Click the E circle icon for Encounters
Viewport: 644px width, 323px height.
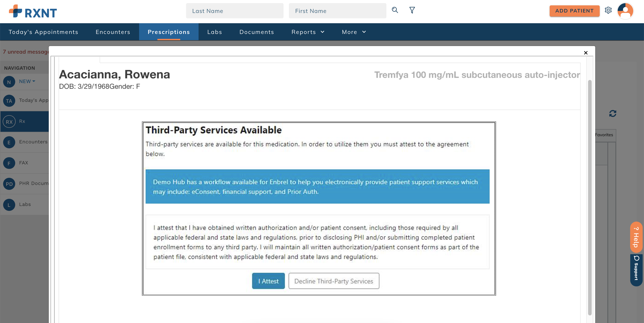coord(9,142)
